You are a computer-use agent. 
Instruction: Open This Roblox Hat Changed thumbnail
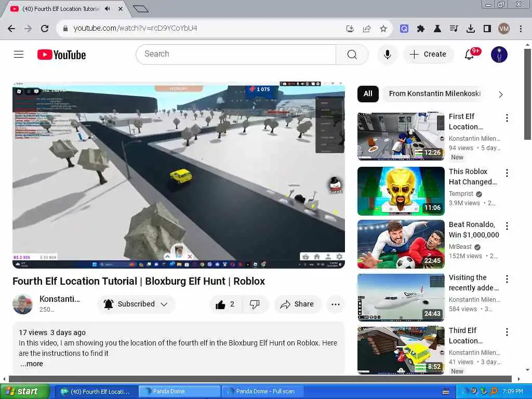[x=401, y=191]
